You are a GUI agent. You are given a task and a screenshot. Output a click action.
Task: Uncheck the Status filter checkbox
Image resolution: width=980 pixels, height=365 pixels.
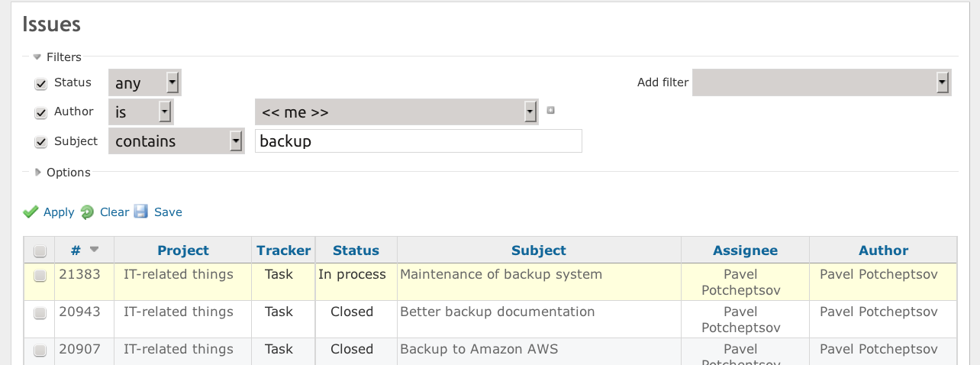point(41,84)
